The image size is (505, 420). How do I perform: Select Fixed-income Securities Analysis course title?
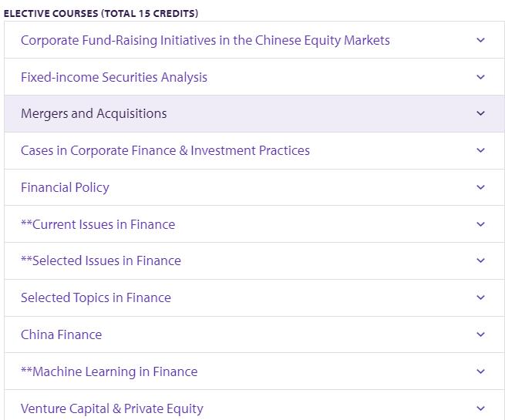click(x=113, y=77)
